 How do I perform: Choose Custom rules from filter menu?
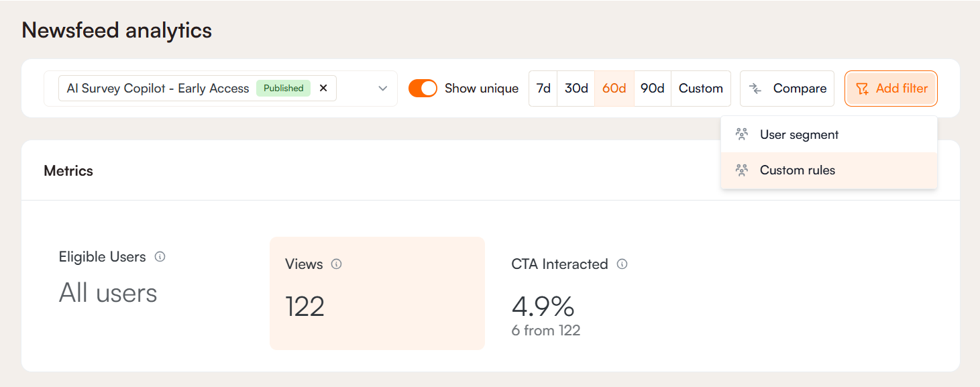click(798, 170)
